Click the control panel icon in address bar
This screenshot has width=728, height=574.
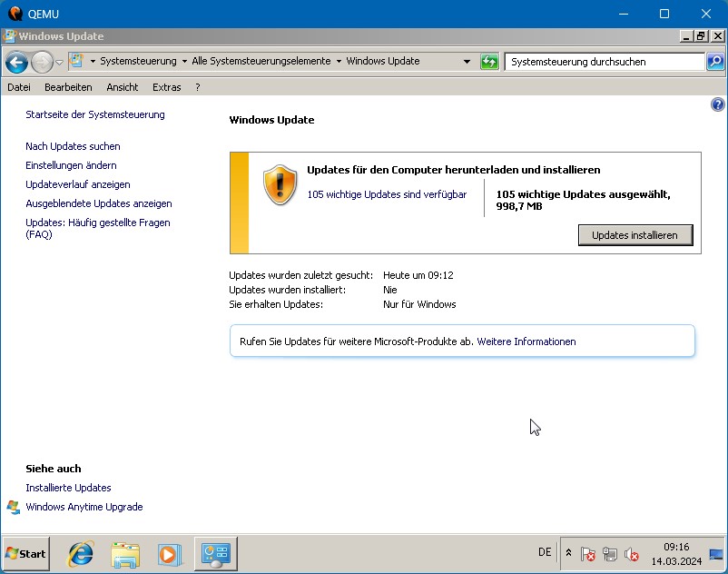coord(76,61)
